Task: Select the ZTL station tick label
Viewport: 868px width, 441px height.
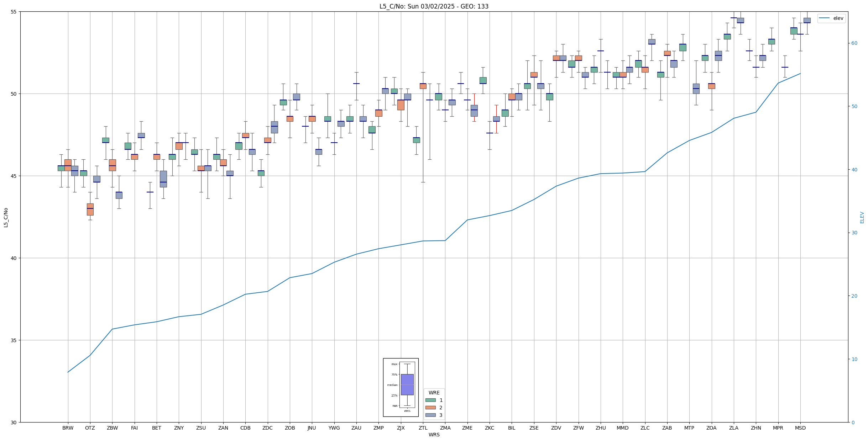Action: coord(423,428)
